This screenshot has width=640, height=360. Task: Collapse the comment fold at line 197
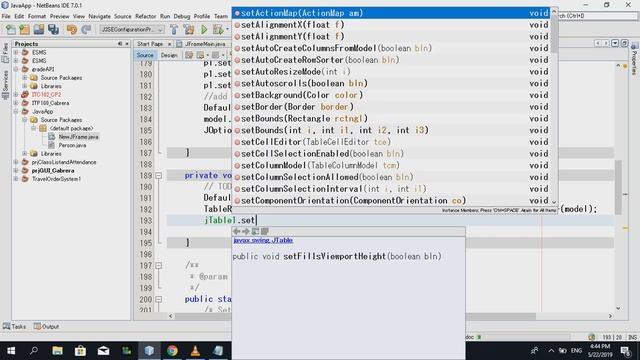158,266
